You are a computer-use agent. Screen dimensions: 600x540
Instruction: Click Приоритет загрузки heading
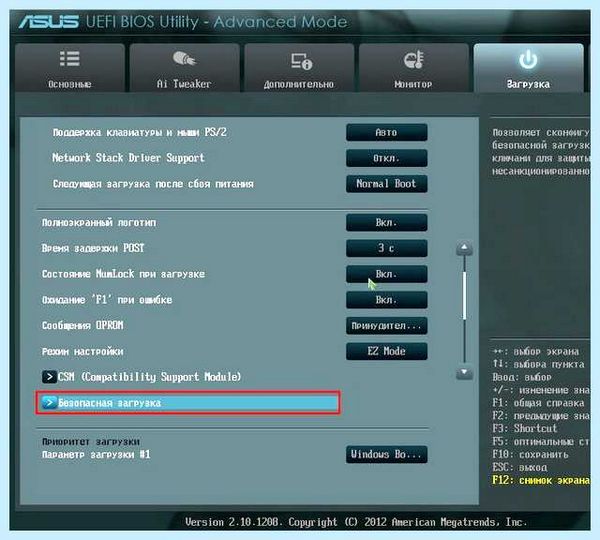point(91,442)
